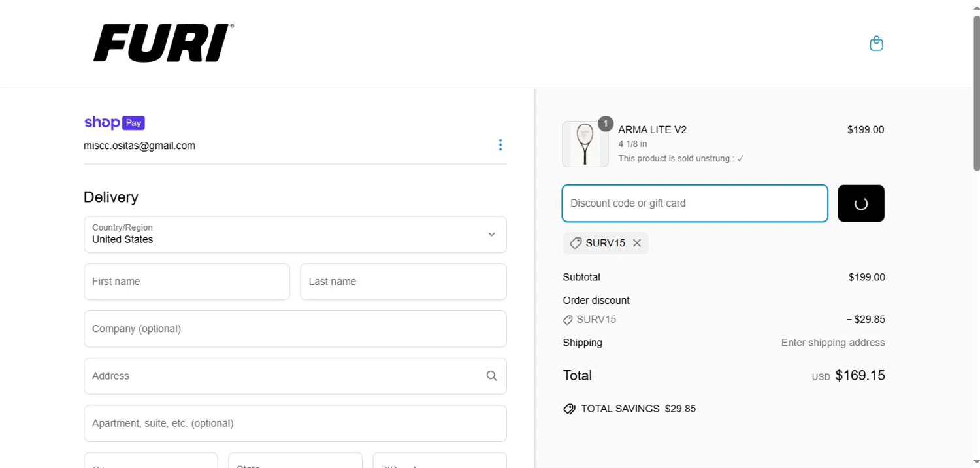Open the shopping bag cart icon
980x468 pixels.
click(x=876, y=44)
